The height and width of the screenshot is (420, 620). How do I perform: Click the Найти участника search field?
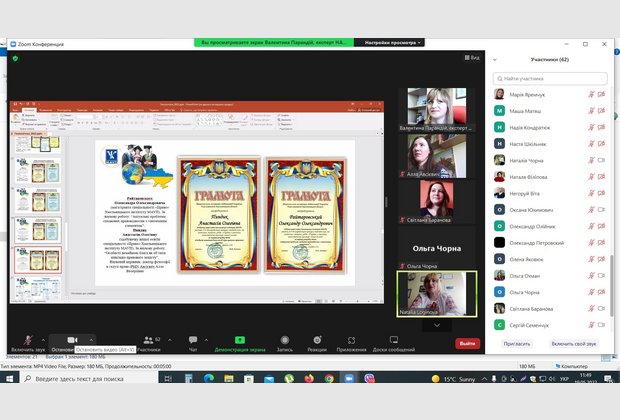(550, 78)
